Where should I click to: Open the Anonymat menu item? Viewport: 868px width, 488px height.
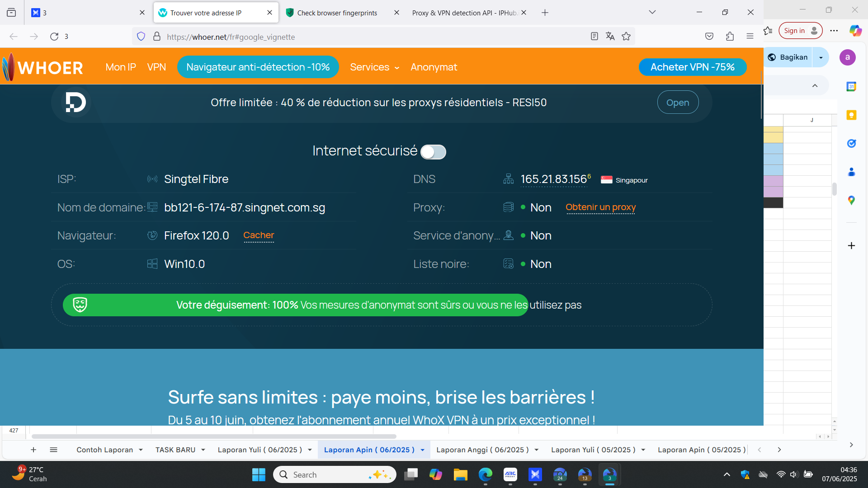(434, 67)
